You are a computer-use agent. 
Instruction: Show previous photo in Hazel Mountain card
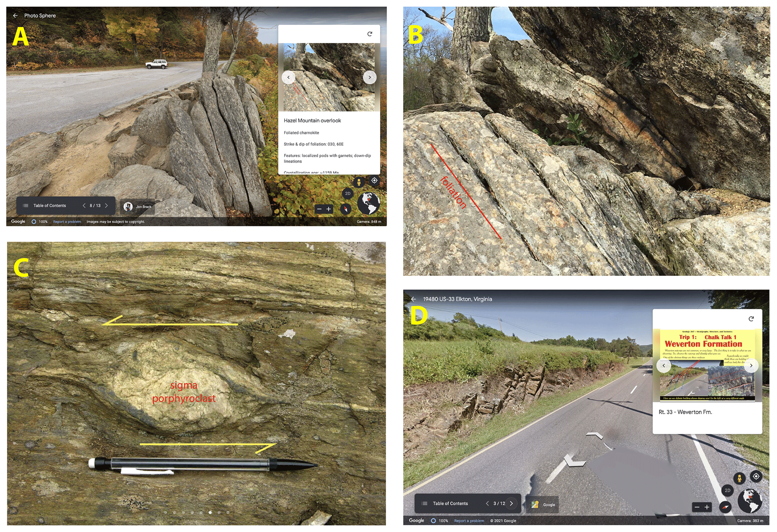(x=288, y=77)
